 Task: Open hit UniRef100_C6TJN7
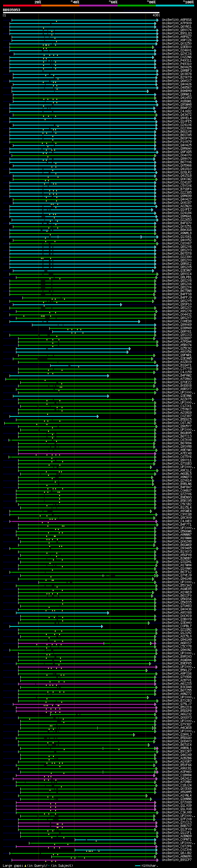(176, 423)
